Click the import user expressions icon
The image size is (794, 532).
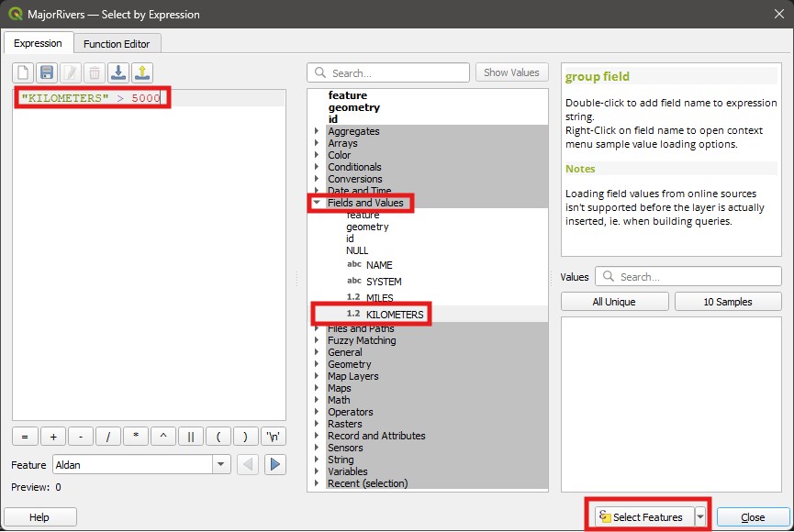click(x=118, y=72)
